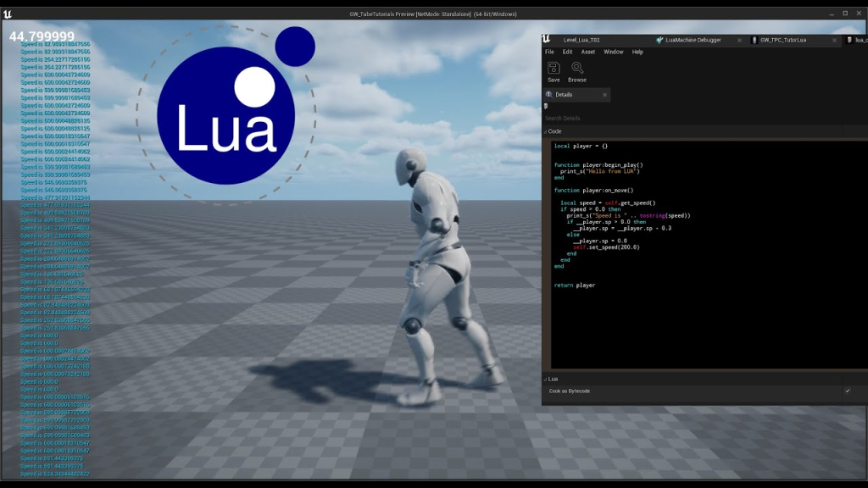Open the Edit menu

567,52
